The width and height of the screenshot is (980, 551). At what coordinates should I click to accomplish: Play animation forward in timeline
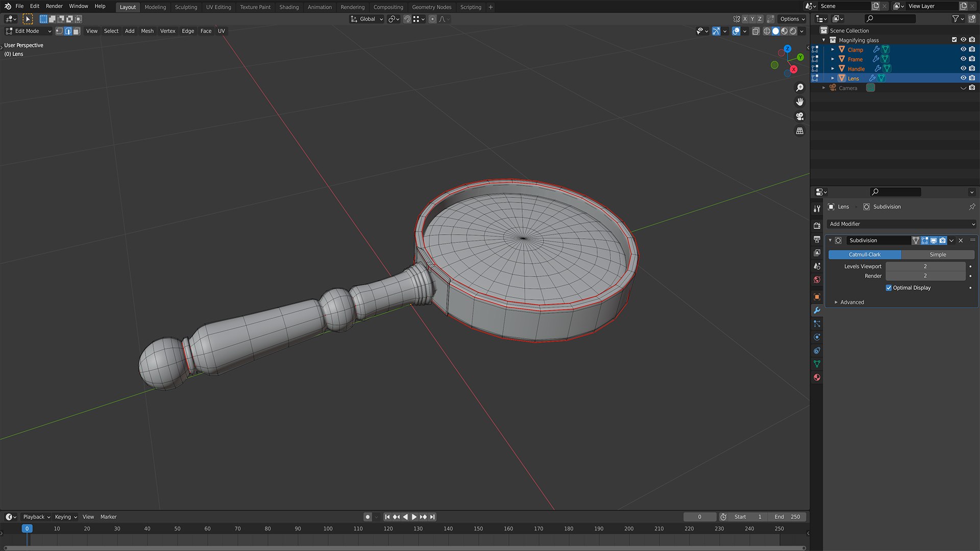(x=414, y=517)
